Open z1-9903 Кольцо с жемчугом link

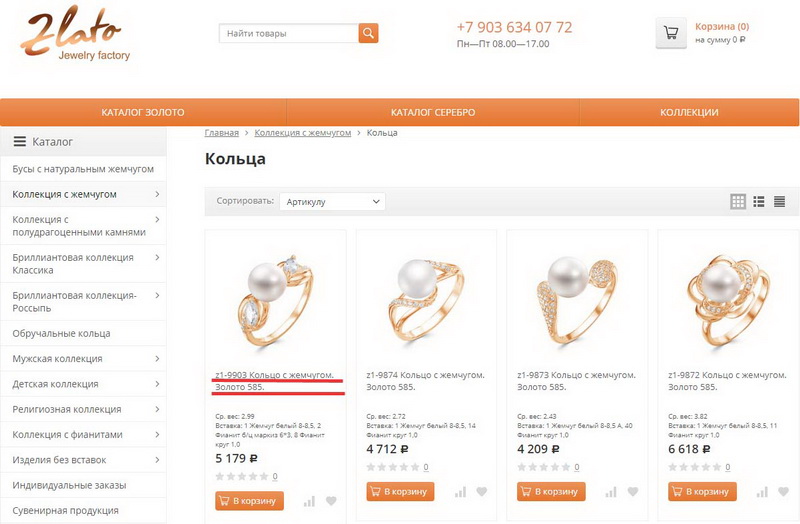coord(274,381)
